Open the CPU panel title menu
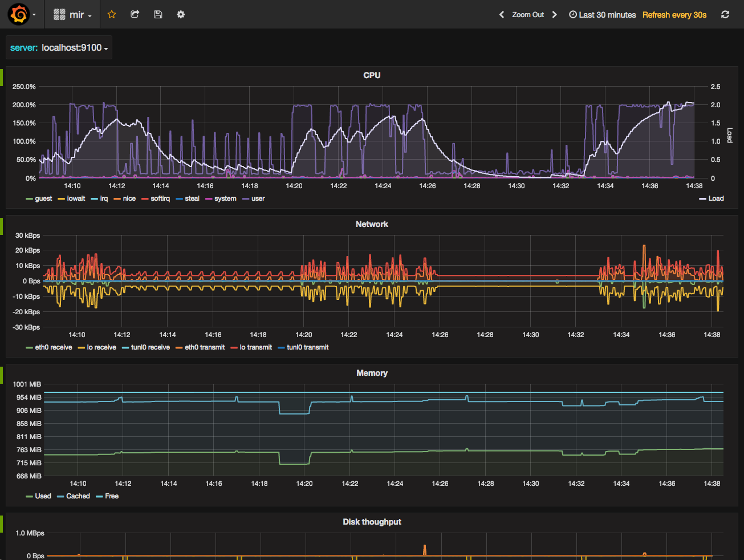This screenshot has height=560, width=744. (372, 75)
